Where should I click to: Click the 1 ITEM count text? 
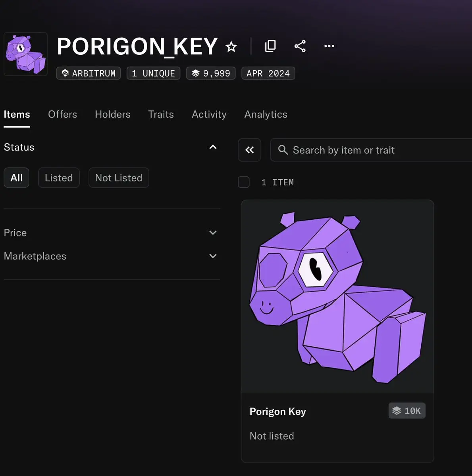point(277,182)
